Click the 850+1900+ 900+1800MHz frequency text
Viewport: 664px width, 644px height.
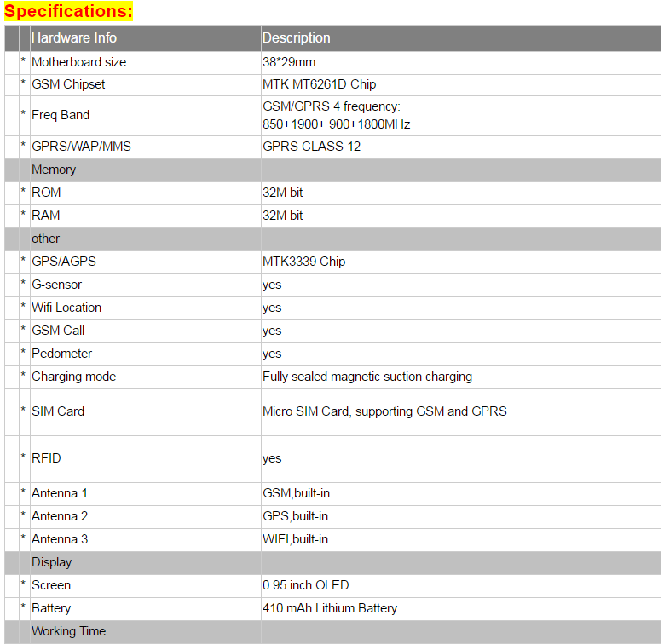[x=336, y=124]
